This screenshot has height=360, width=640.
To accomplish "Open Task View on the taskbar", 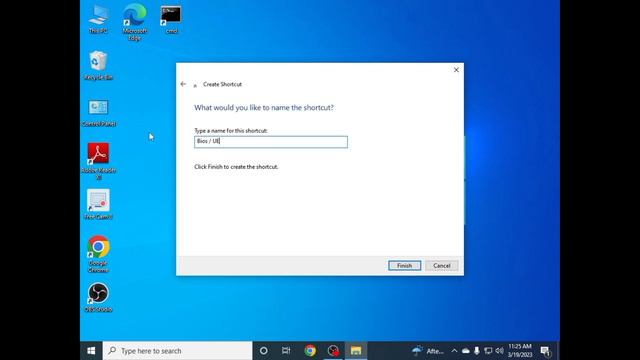I will pyautogui.click(x=286, y=351).
